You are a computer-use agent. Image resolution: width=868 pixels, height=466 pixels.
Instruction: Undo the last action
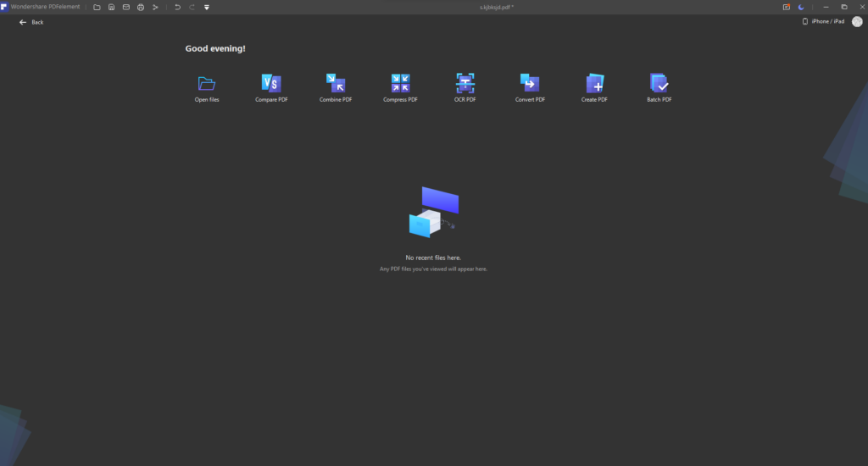178,7
